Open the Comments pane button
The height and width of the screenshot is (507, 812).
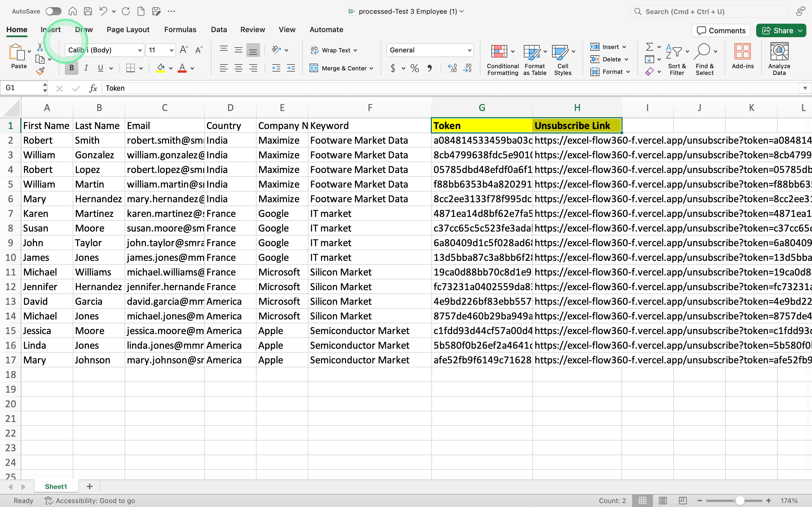click(721, 30)
